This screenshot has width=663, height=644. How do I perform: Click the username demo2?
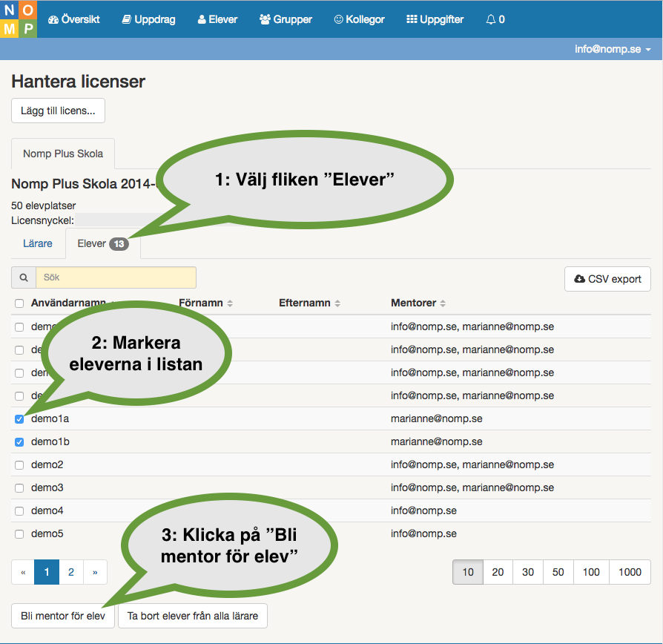click(x=47, y=464)
